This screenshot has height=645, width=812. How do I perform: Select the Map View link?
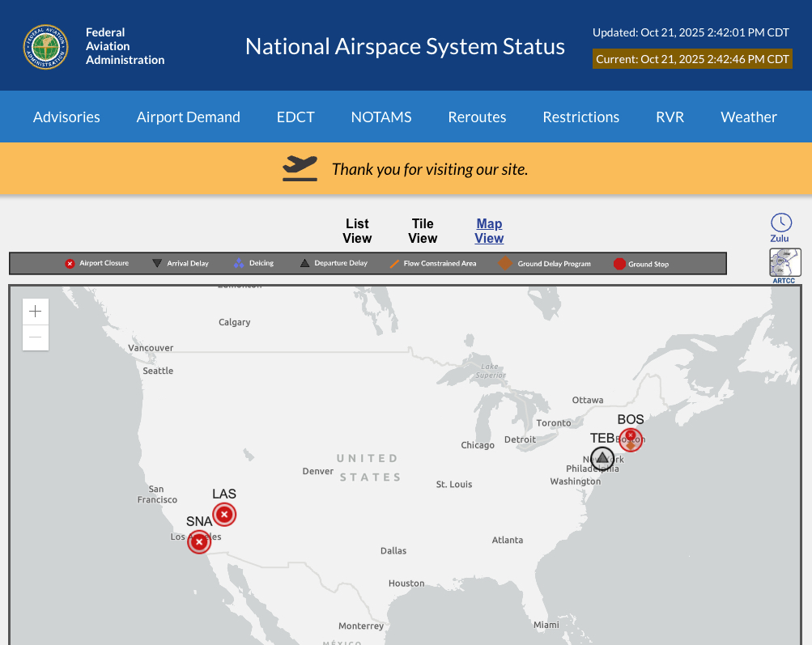pos(489,231)
